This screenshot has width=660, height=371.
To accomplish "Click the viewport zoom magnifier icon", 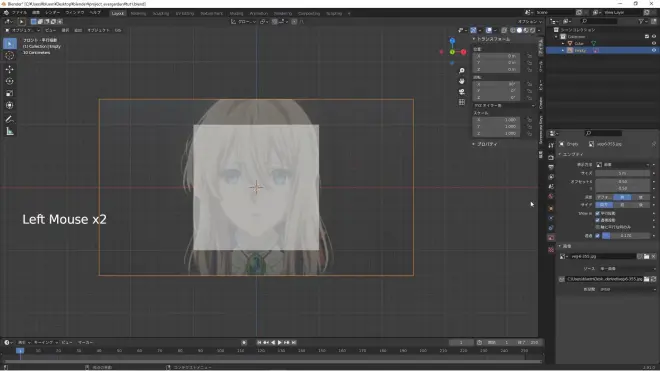I will 462,71.
